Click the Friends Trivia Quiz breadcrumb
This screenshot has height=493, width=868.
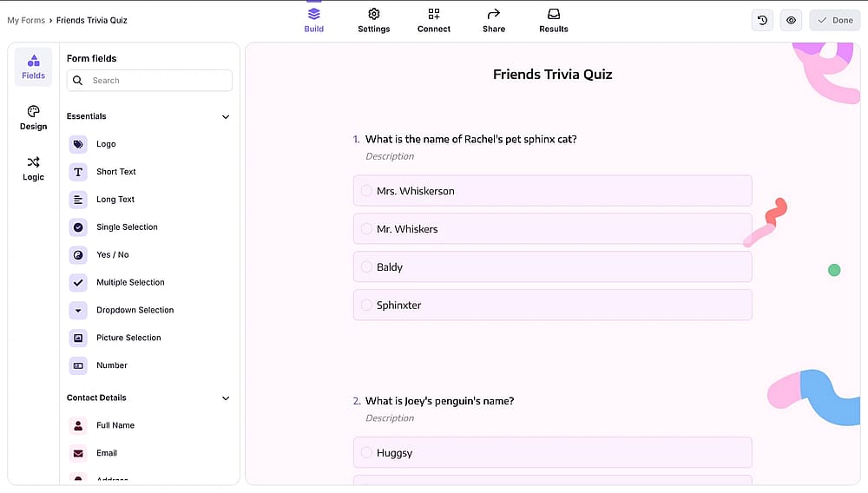(x=92, y=21)
